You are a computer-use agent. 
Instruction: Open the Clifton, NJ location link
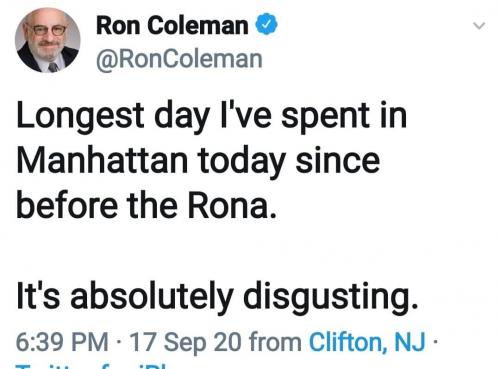367,342
